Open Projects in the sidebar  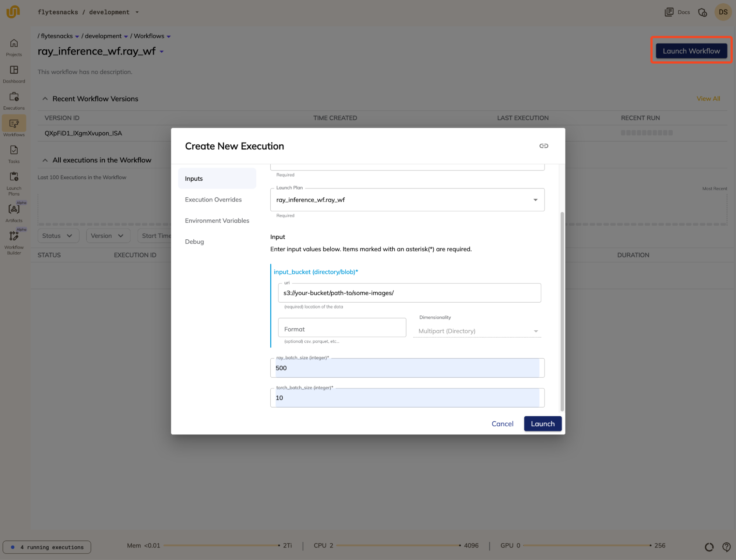click(x=14, y=48)
